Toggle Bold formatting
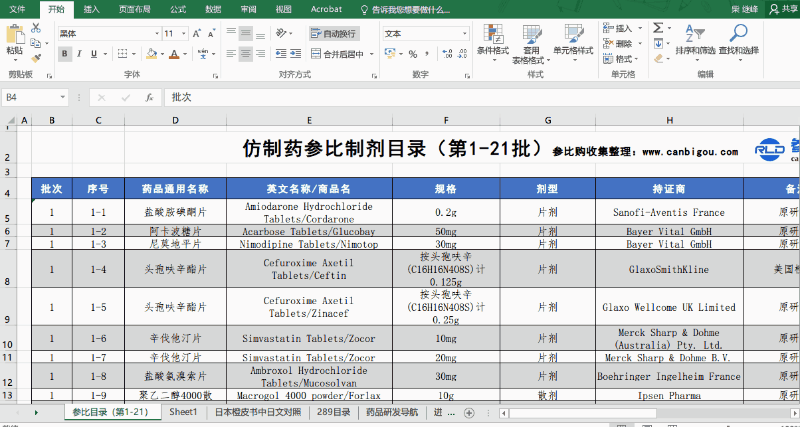Image resolution: width=800 pixels, height=427 pixels. tap(65, 54)
